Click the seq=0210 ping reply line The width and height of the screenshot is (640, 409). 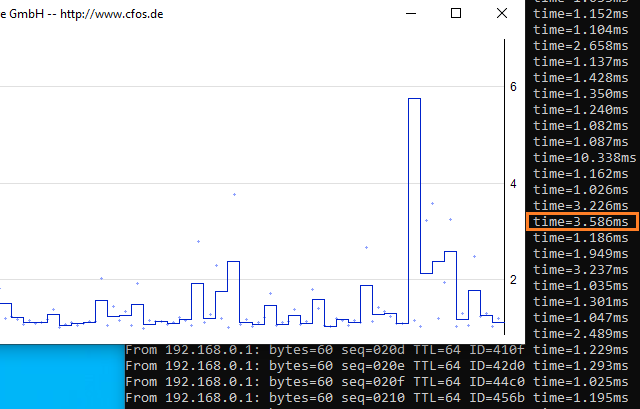(377, 398)
